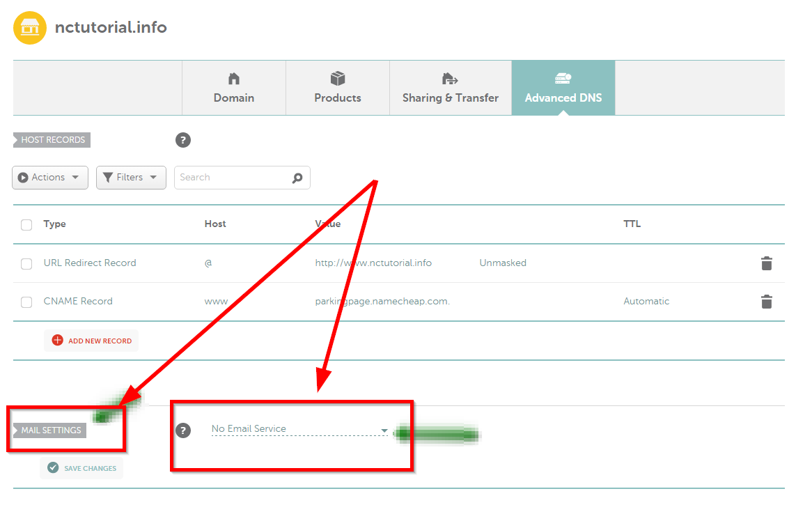The image size is (812, 505).
Task: Click the http://www.nctutorial.info redirect value
Action: (x=373, y=263)
